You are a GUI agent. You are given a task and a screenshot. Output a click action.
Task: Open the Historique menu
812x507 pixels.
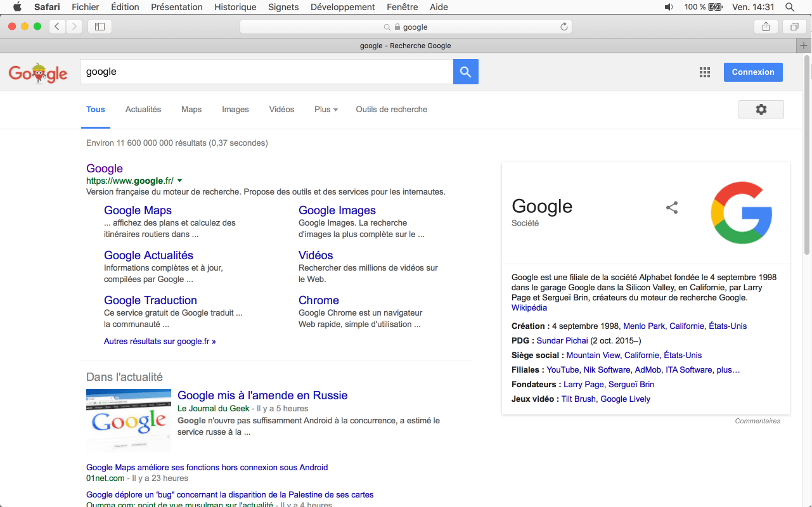(x=235, y=7)
